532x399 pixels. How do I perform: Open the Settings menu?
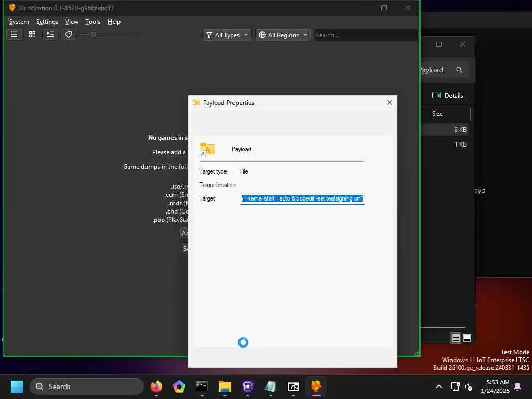tap(47, 22)
